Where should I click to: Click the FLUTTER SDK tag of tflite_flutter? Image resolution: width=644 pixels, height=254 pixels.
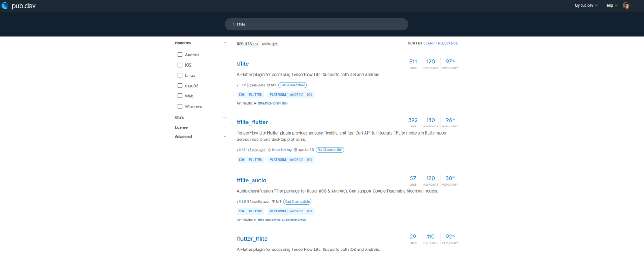coord(256,160)
